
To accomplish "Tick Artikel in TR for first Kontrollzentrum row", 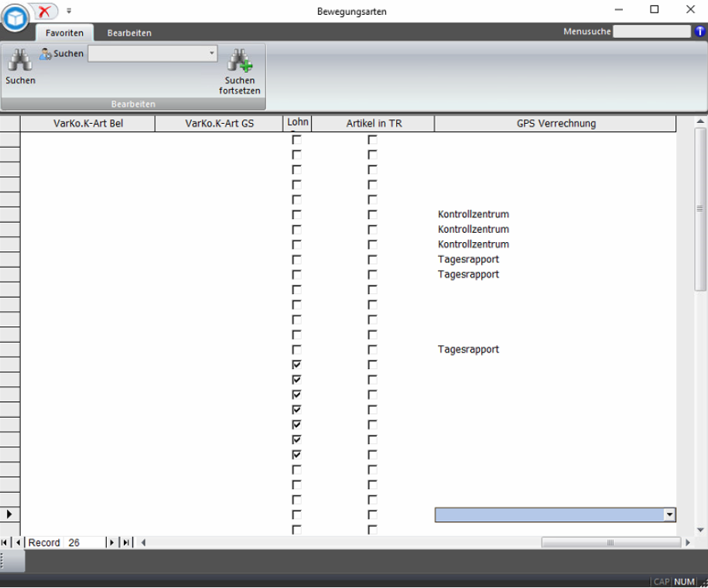I will (x=372, y=214).
